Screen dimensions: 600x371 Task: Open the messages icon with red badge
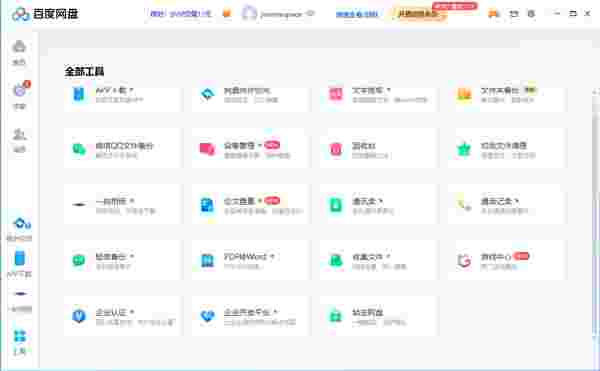click(20, 91)
